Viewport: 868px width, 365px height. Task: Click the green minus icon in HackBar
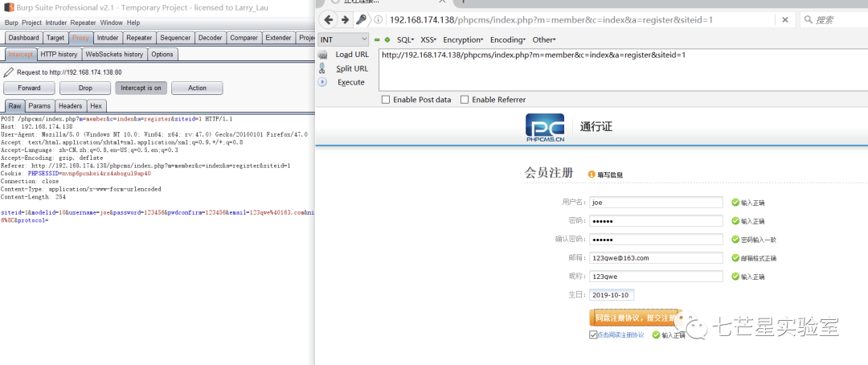377,40
